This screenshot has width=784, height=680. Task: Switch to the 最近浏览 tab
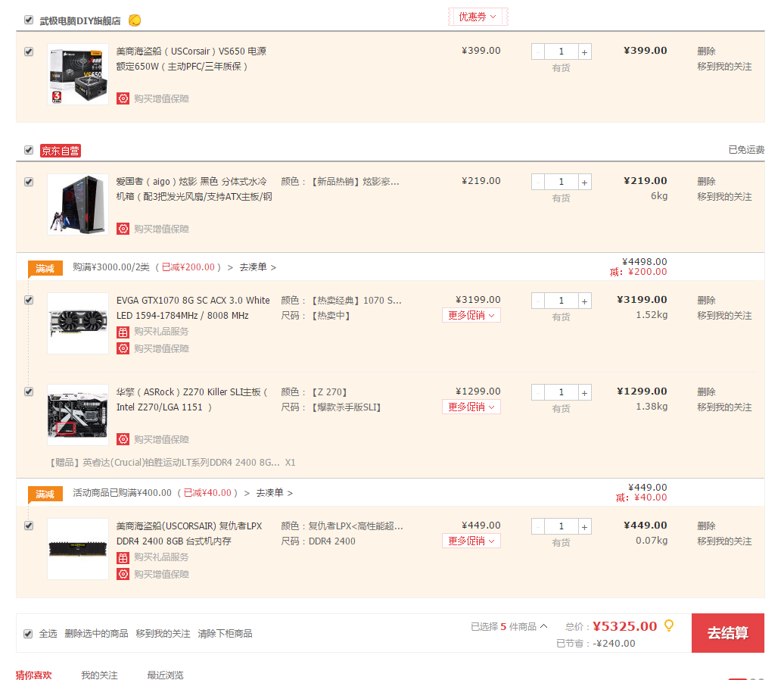tap(165, 675)
